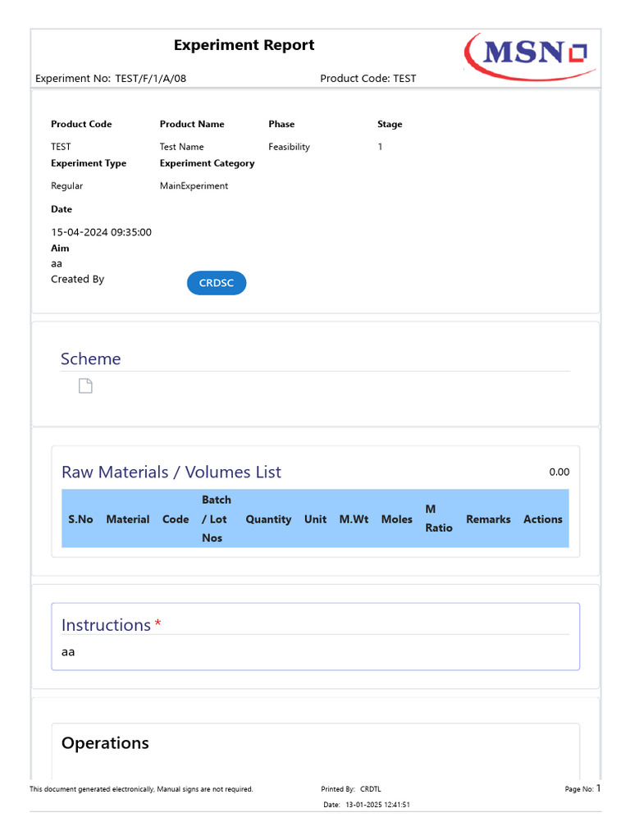630x840 pixels.
Task: Select the Unit column header
Action: pyautogui.click(x=316, y=519)
